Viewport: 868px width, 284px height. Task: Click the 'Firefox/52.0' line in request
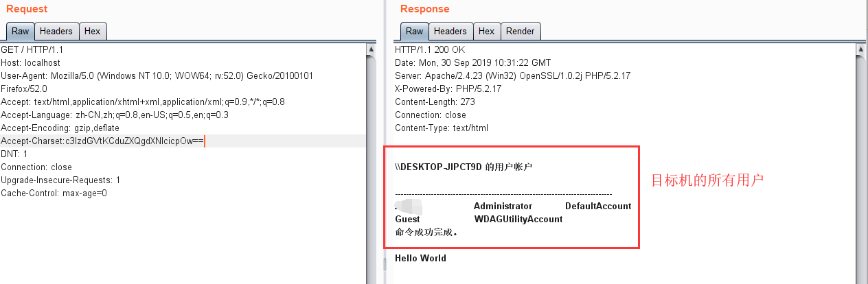[x=24, y=89]
